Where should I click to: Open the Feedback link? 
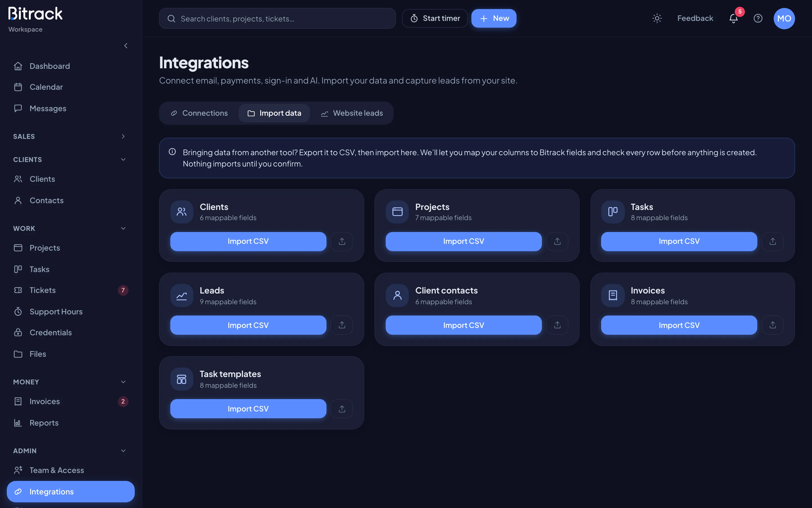coord(695,18)
